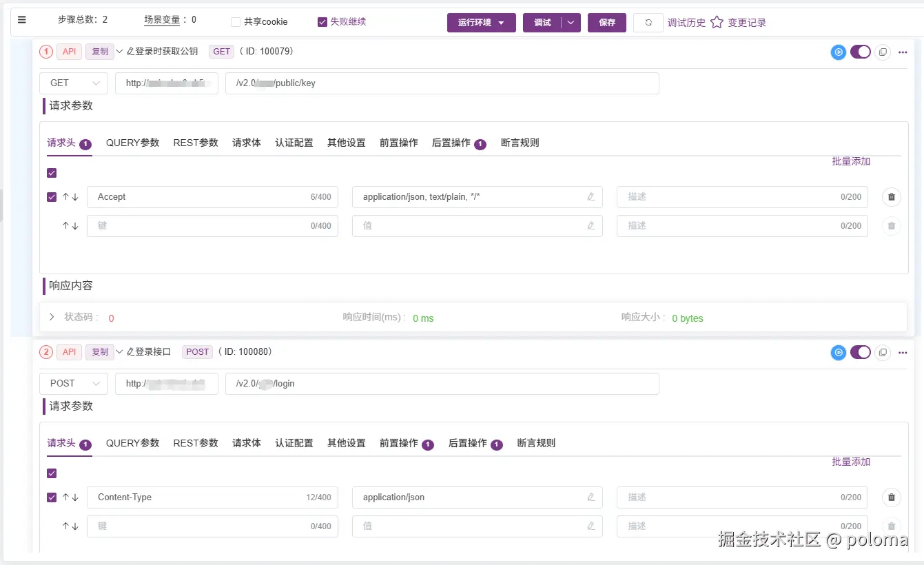Open the 运行环境 dropdown

pos(482,23)
